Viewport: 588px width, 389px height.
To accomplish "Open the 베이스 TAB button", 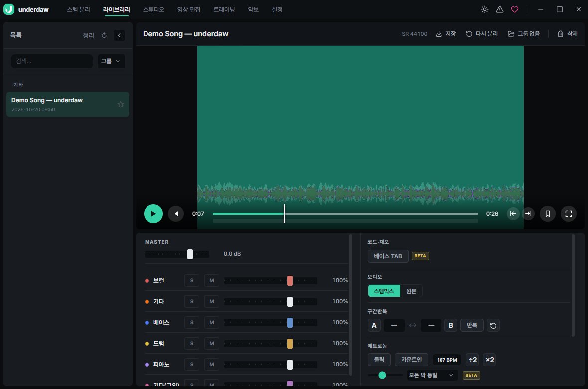I will click(388, 256).
